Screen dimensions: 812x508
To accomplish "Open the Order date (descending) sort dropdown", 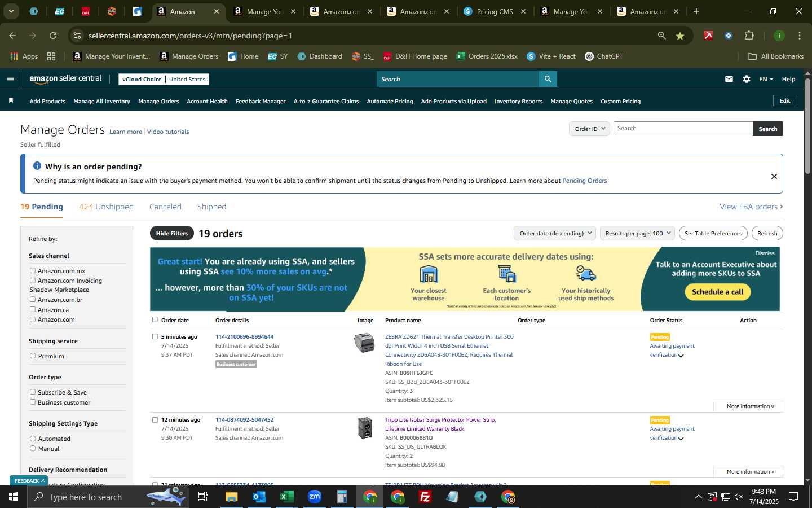I will click(x=555, y=233).
